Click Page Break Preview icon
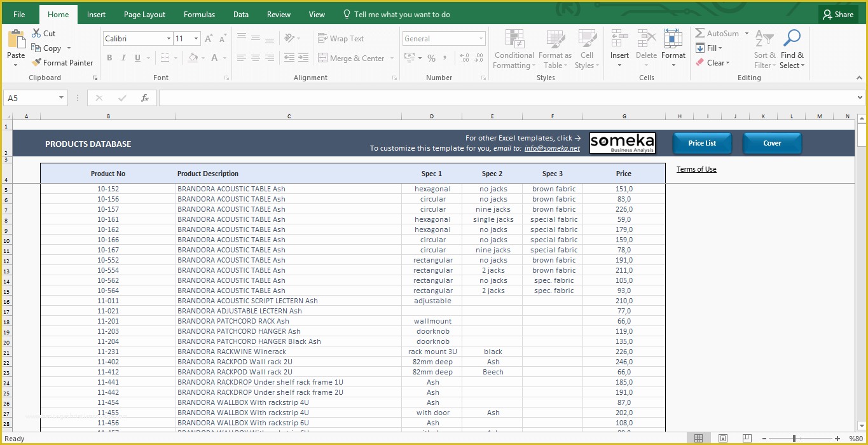 click(747, 438)
